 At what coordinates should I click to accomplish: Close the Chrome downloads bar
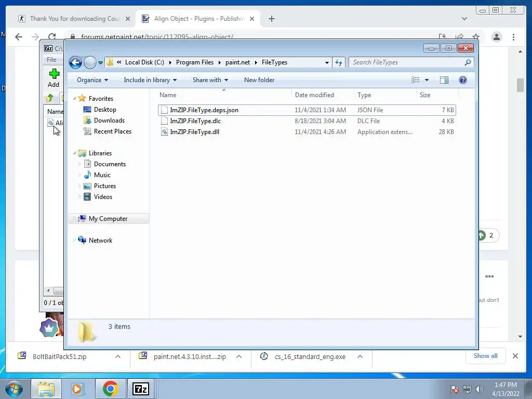point(515,356)
